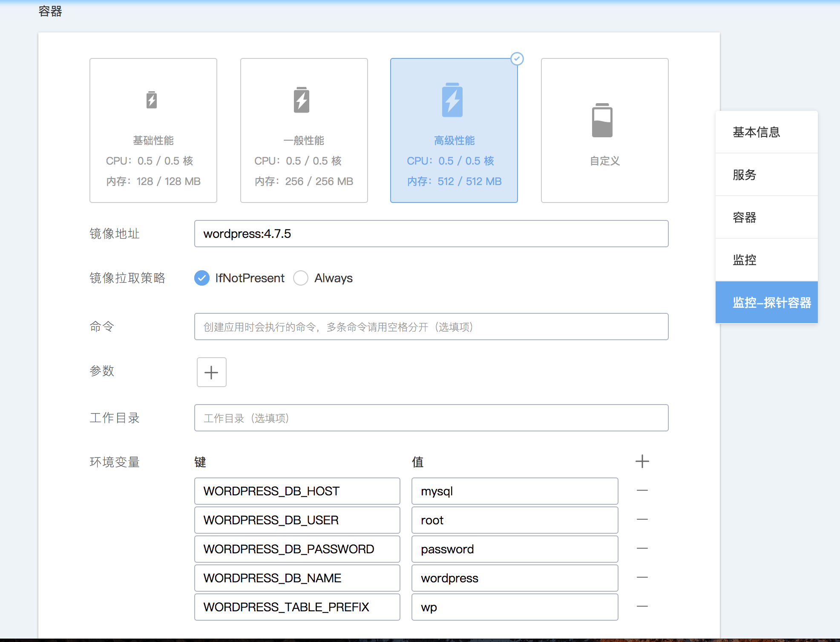This screenshot has width=840, height=642.
Task: Add environment variable row with plus icon
Action: (642, 461)
